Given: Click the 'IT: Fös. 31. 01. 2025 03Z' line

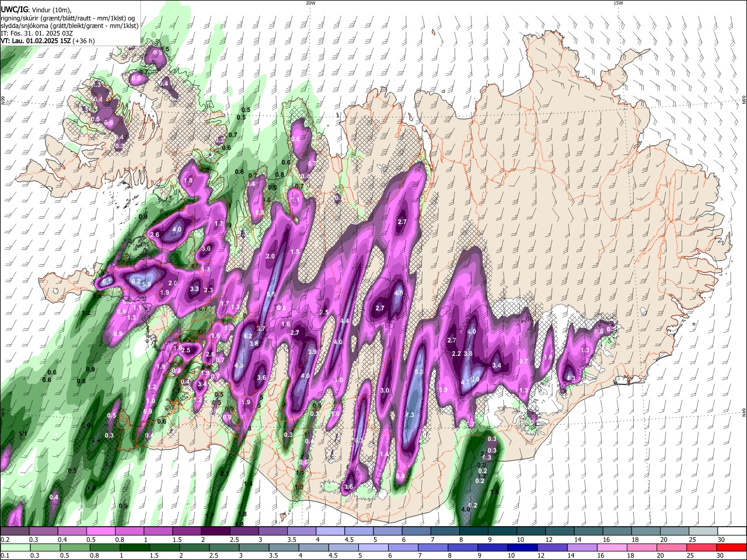Looking at the screenshot, I should (37, 33).
